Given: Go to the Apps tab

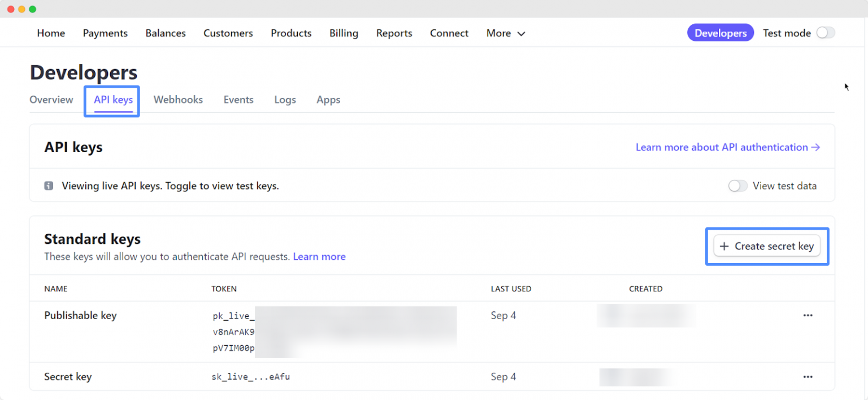Looking at the screenshot, I should point(328,100).
